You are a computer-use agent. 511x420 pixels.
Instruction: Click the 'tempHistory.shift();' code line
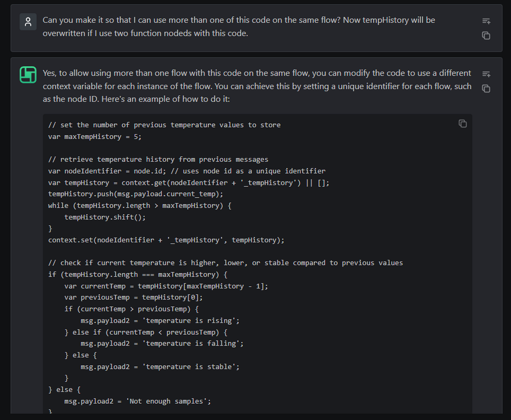[x=96, y=217]
